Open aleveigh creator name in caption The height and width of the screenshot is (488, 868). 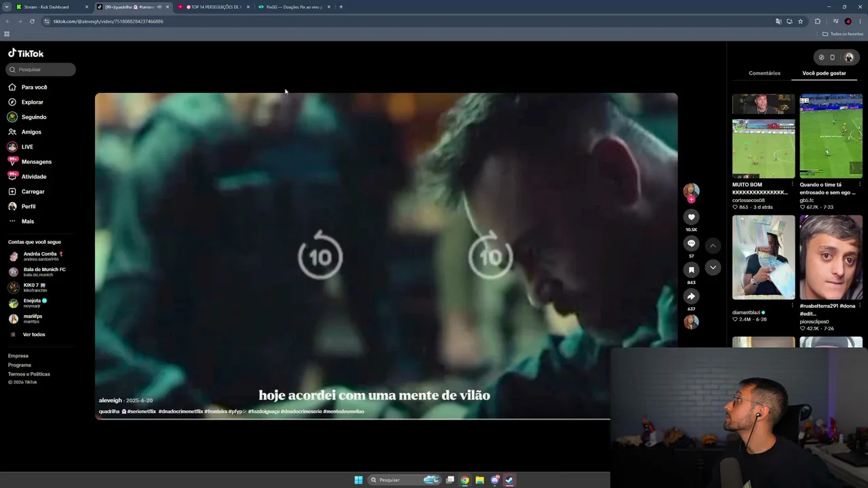tap(111, 401)
